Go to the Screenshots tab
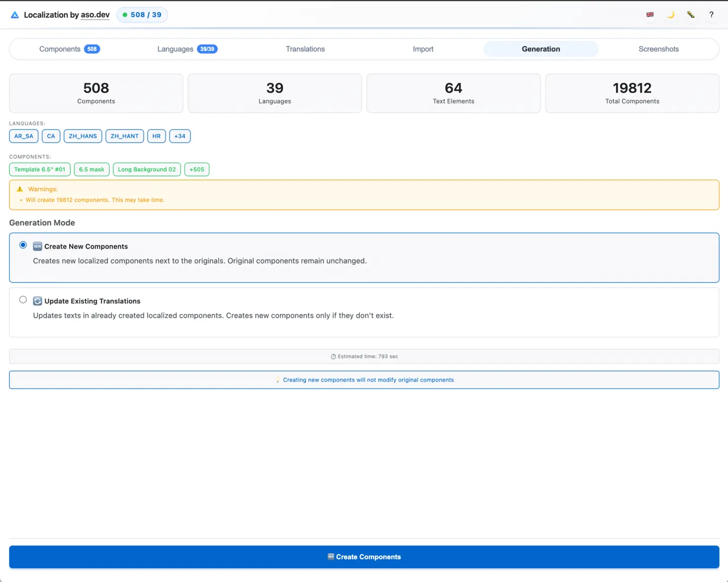The width and height of the screenshot is (728, 582). click(658, 49)
